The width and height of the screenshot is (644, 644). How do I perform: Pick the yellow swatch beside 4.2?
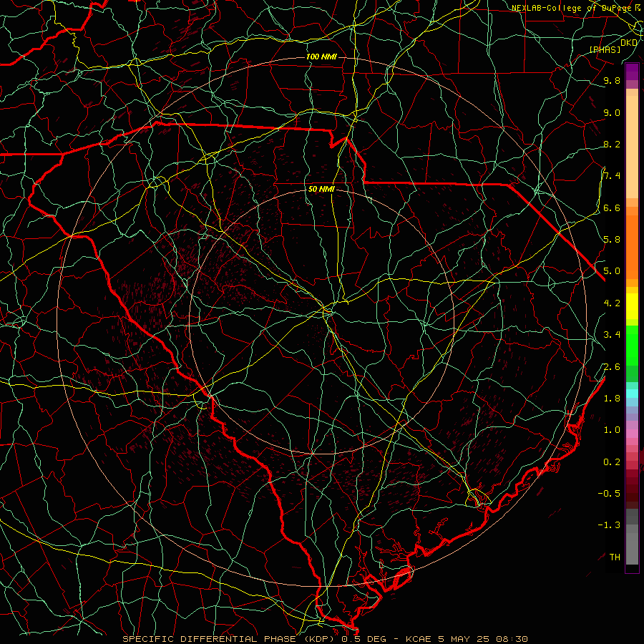(632, 306)
